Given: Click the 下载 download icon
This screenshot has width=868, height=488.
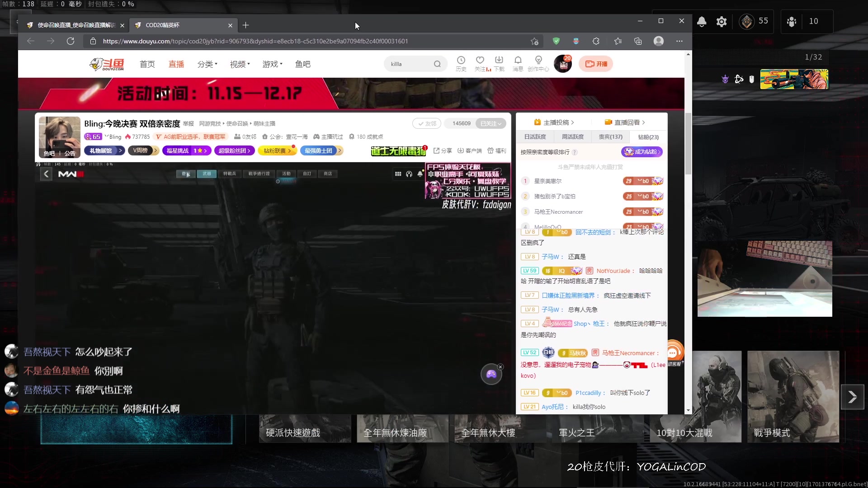Looking at the screenshot, I should point(499,64).
